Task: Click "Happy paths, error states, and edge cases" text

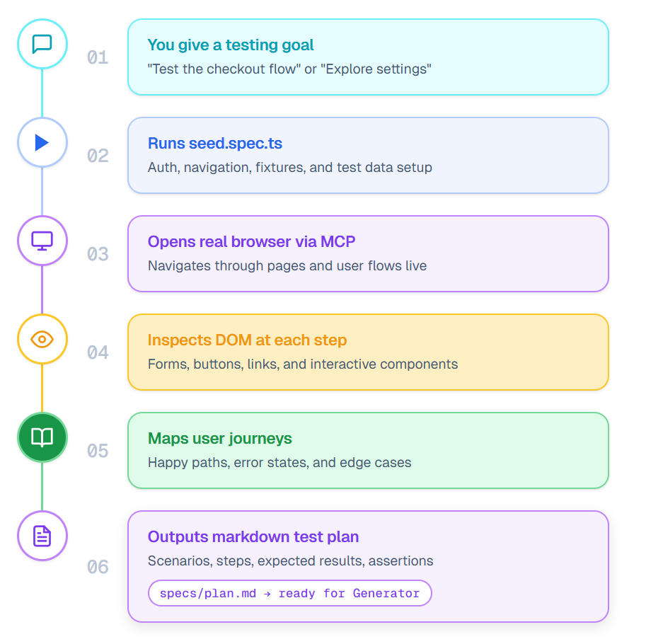Action: click(279, 463)
